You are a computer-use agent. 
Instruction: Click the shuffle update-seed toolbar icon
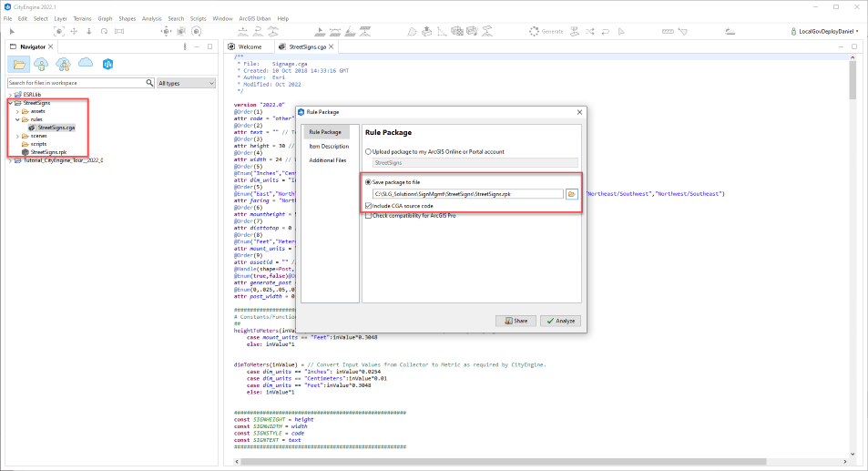point(590,32)
